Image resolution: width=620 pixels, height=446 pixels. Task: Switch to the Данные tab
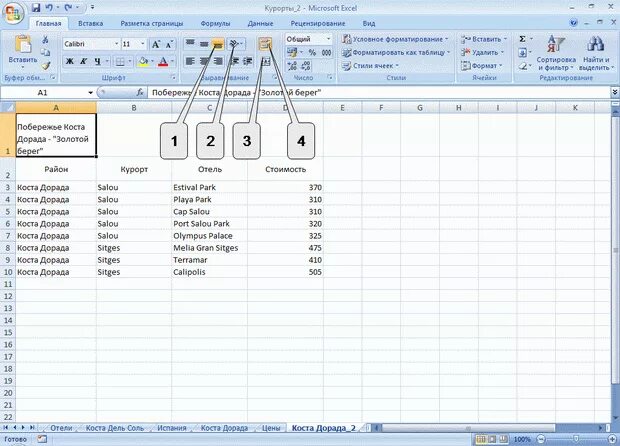[x=261, y=23]
